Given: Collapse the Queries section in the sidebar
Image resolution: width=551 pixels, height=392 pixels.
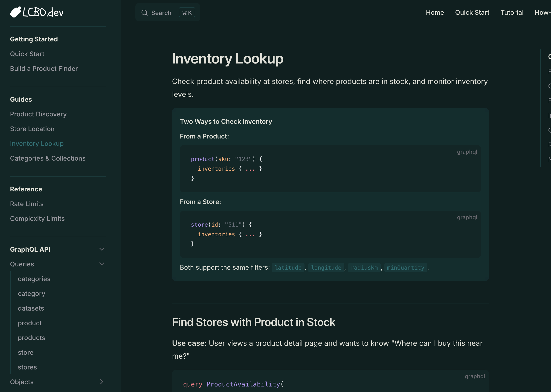Looking at the screenshot, I should (x=102, y=264).
